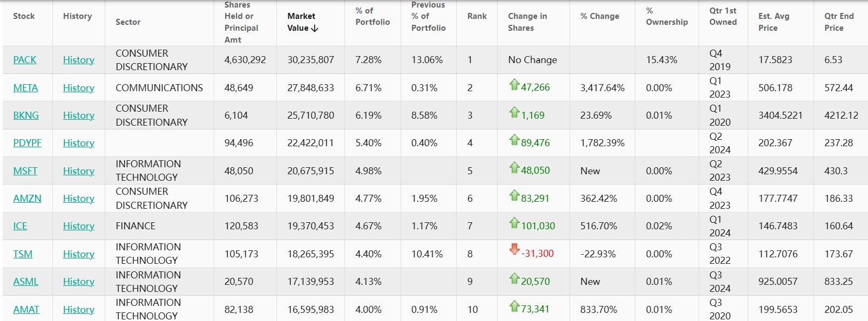Click green arrow next to 89,476
Image resolution: width=868 pixels, height=321 pixels.
[x=514, y=140]
